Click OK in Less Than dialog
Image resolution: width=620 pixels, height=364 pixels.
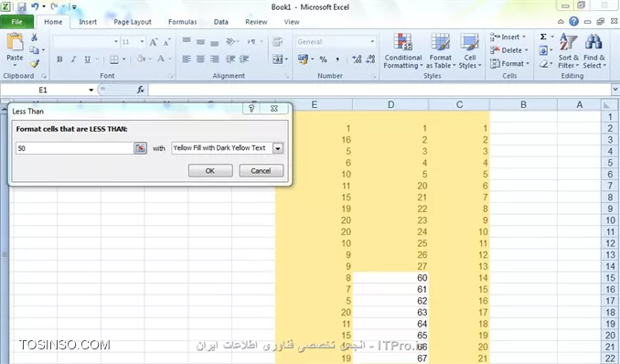(210, 170)
